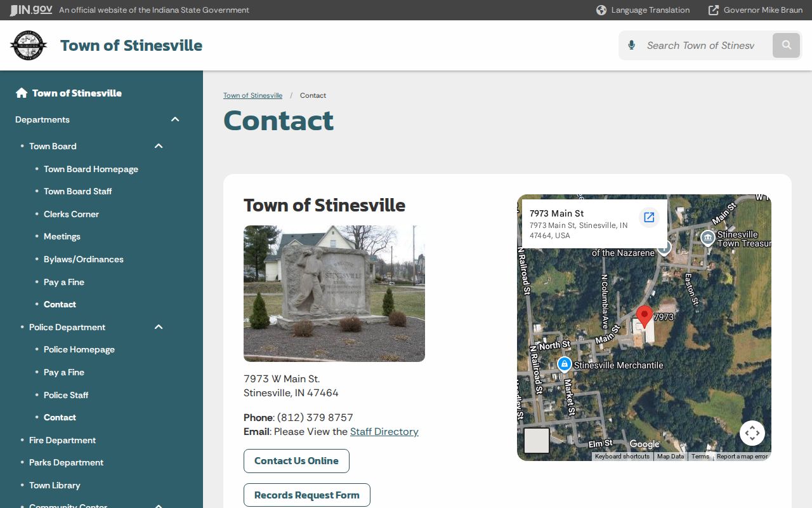Click the Language Translation globe icon
The height and width of the screenshot is (508, 812).
coord(601,10)
